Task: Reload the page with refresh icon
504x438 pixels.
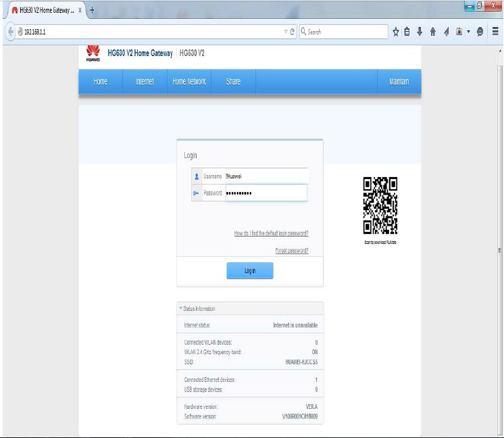Action: [x=292, y=32]
